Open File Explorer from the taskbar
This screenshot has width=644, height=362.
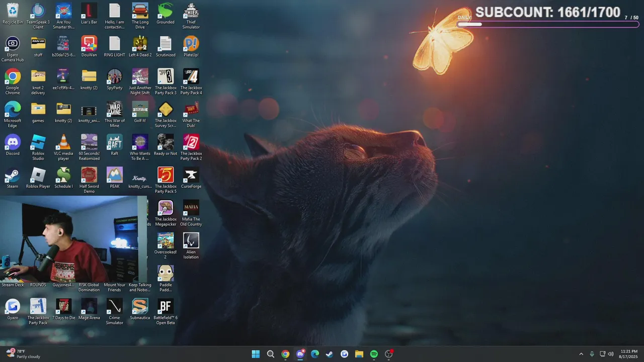pos(359,354)
